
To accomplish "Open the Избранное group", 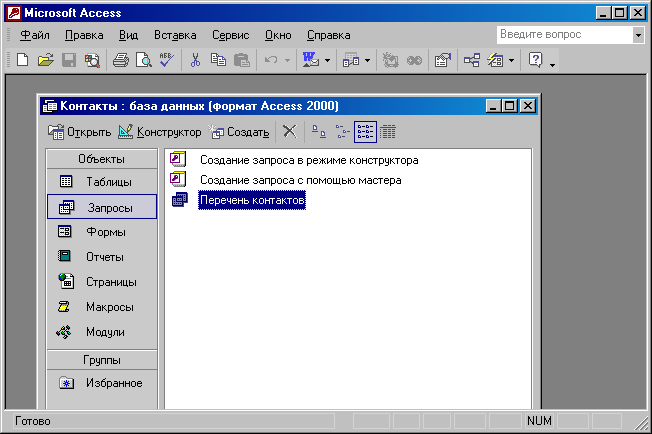I will pyautogui.click(x=102, y=383).
